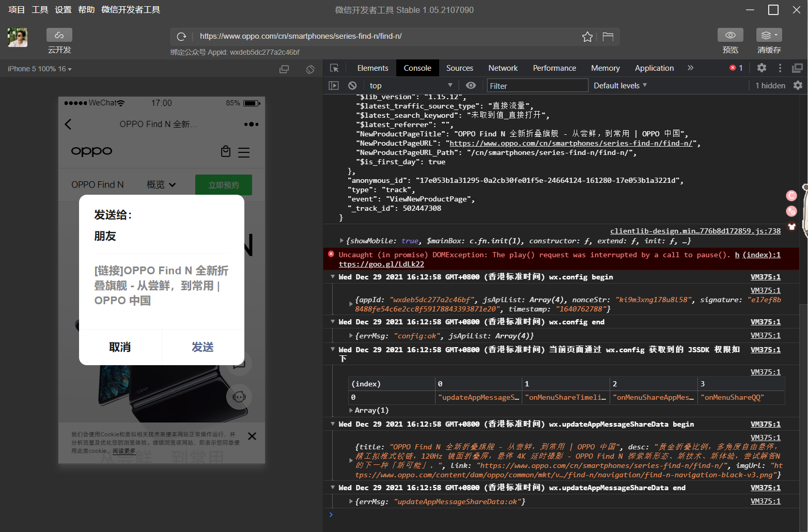Switch to the Memory tab
This screenshot has height=532, width=808.
coord(605,68)
